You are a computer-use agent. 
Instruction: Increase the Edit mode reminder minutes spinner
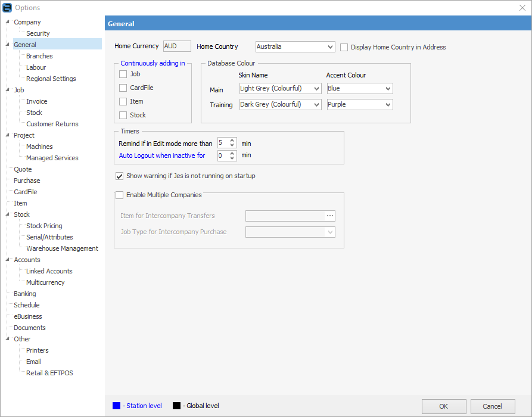tap(232, 141)
